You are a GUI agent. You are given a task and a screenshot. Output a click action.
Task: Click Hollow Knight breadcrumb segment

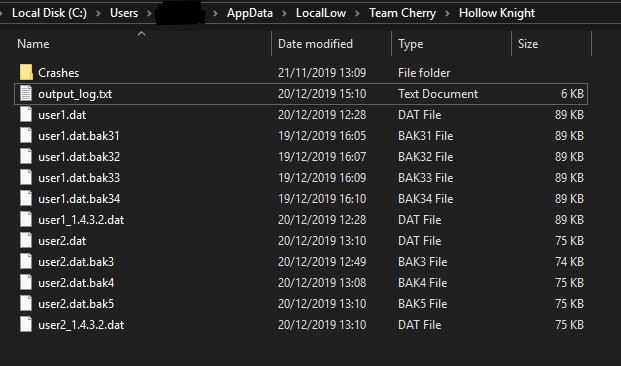[497, 13]
